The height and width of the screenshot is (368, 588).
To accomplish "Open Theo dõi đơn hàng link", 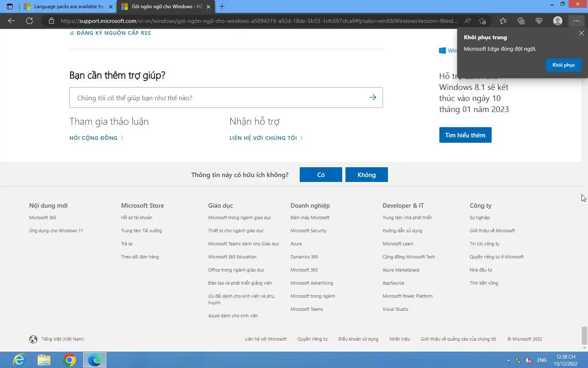I will click(140, 257).
